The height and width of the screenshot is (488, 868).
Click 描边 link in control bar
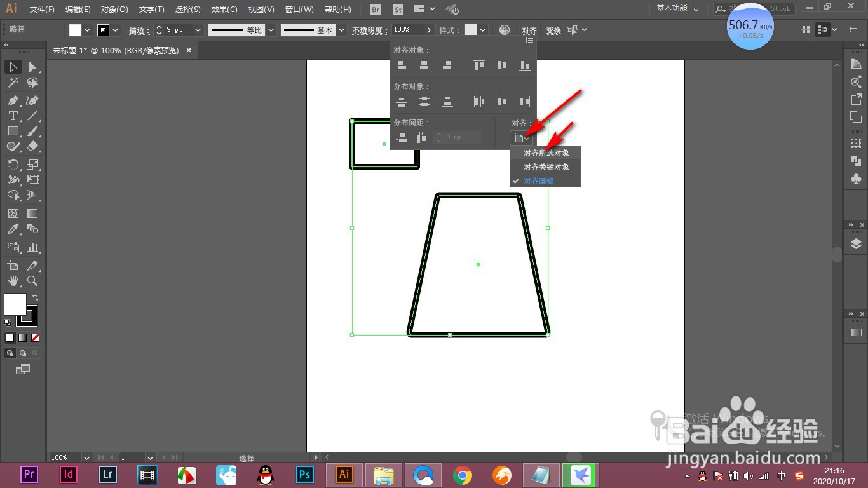point(139,30)
